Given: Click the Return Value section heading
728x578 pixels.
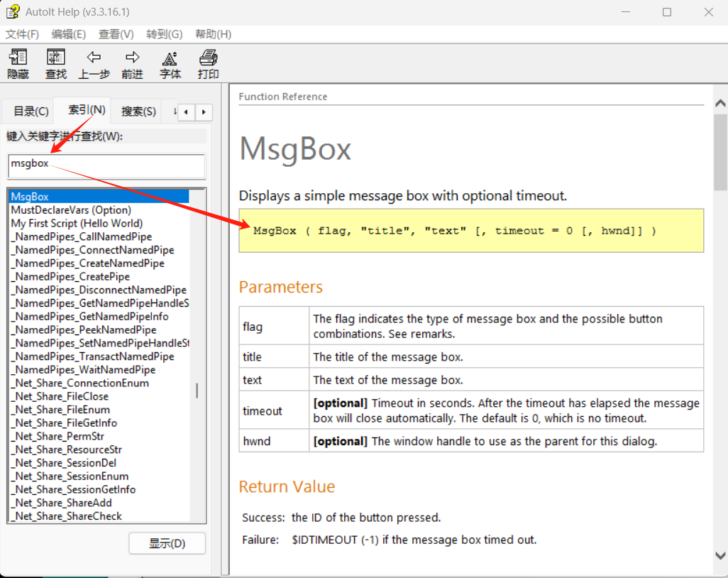Looking at the screenshot, I should [x=287, y=486].
